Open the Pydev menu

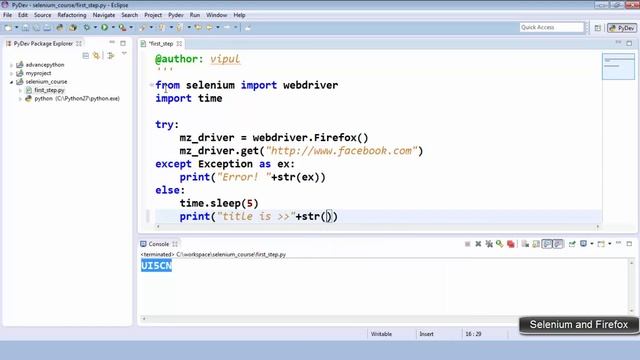[176, 15]
